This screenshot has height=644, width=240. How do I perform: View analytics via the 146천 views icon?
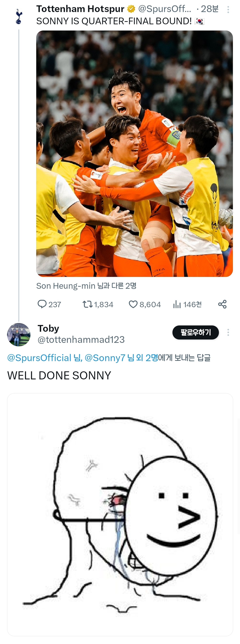coord(177,304)
